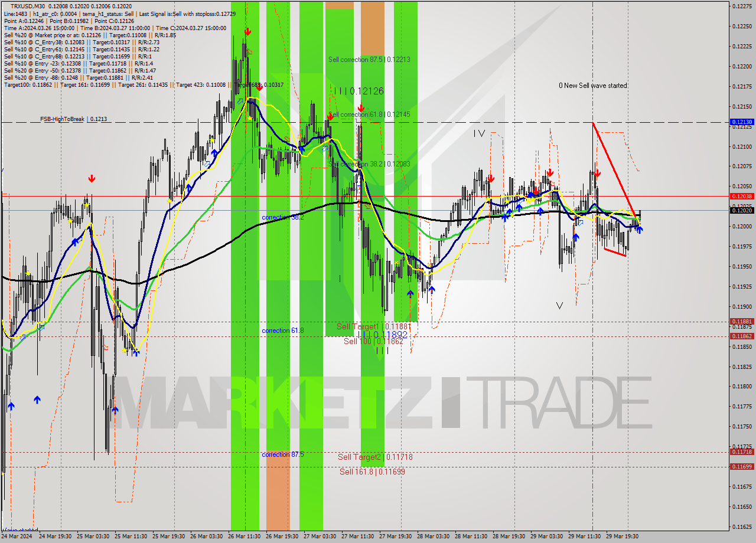Click the '29 Mar 19:30' time axis label
This screenshot has height=543, width=756.
[623, 537]
